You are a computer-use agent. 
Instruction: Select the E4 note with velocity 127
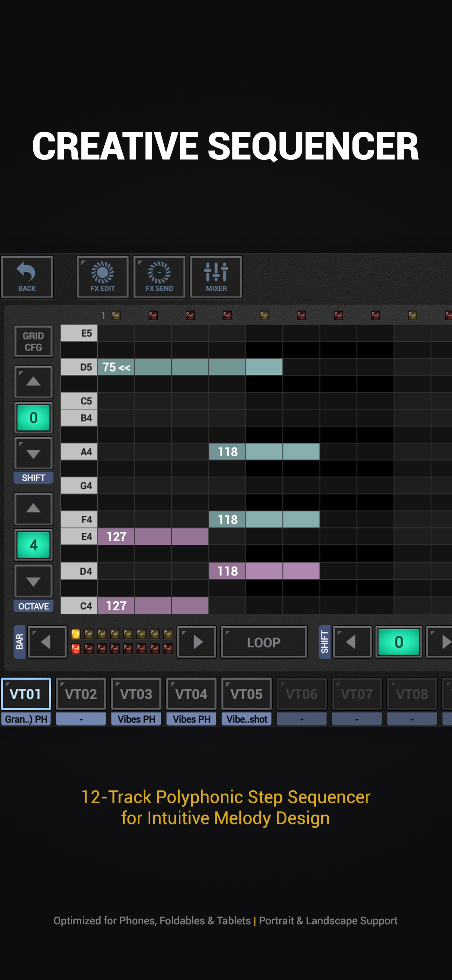(x=153, y=536)
